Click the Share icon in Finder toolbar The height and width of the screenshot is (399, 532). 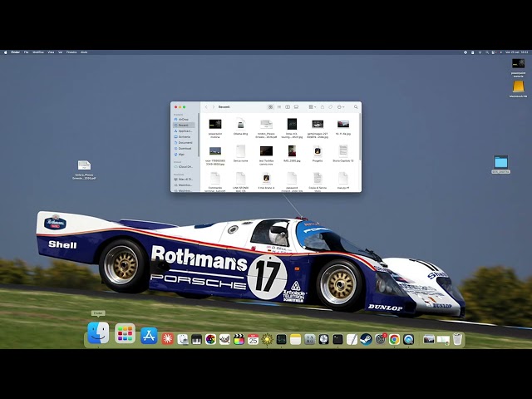(323, 107)
